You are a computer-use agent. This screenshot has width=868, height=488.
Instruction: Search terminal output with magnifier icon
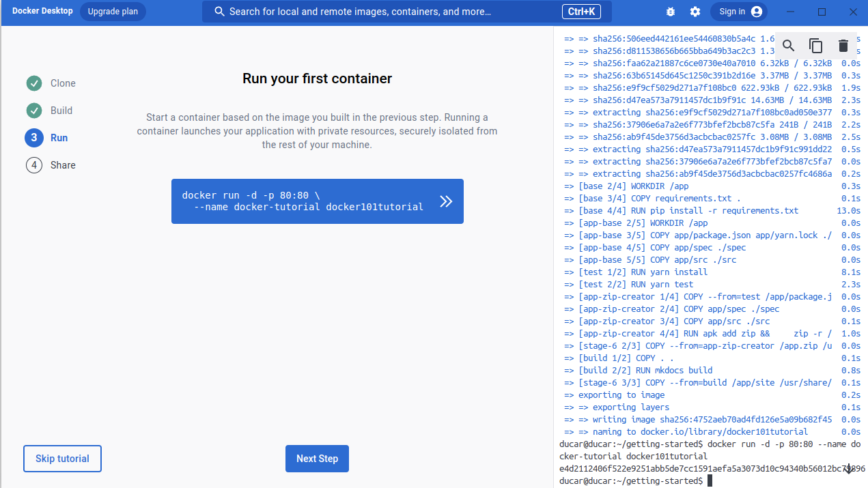click(789, 46)
